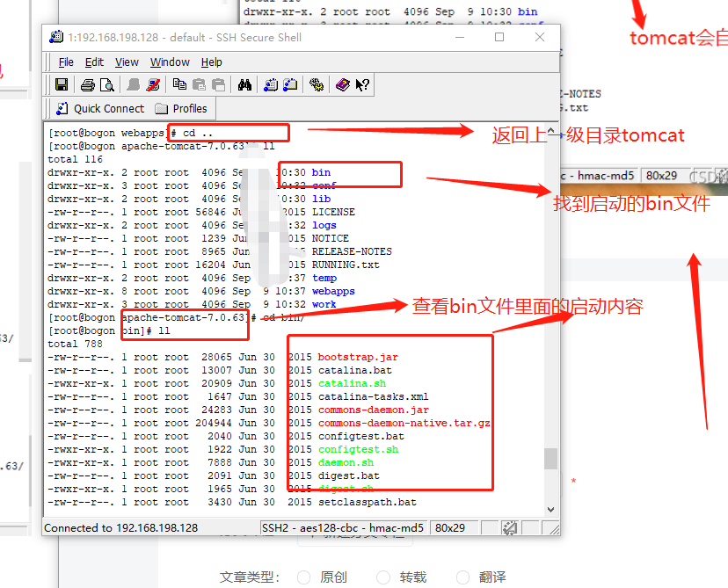This screenshot has height=588, width=728.
Task: Click the What's This help pointer icon
Action: click(362, 85)
